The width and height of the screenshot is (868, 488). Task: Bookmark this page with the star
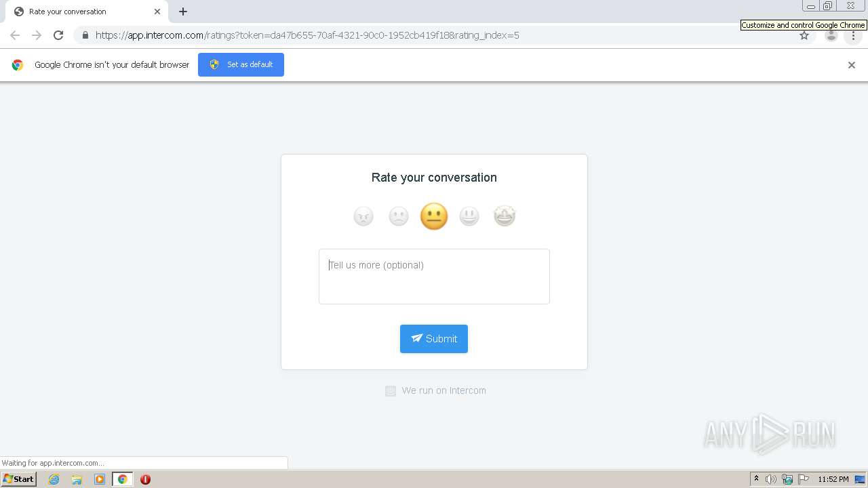(x=804, y=35)
